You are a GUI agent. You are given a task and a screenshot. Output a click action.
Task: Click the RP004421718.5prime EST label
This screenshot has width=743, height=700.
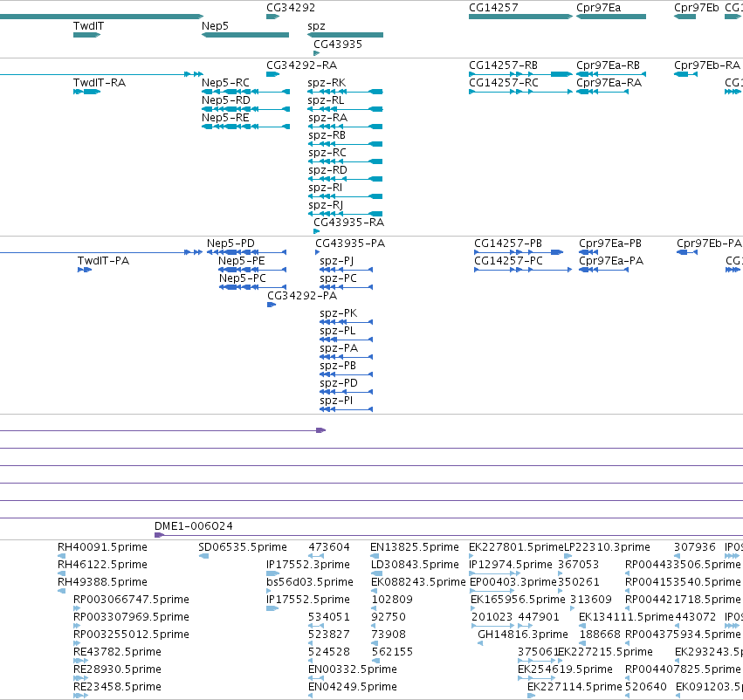(x=683, y=600)
